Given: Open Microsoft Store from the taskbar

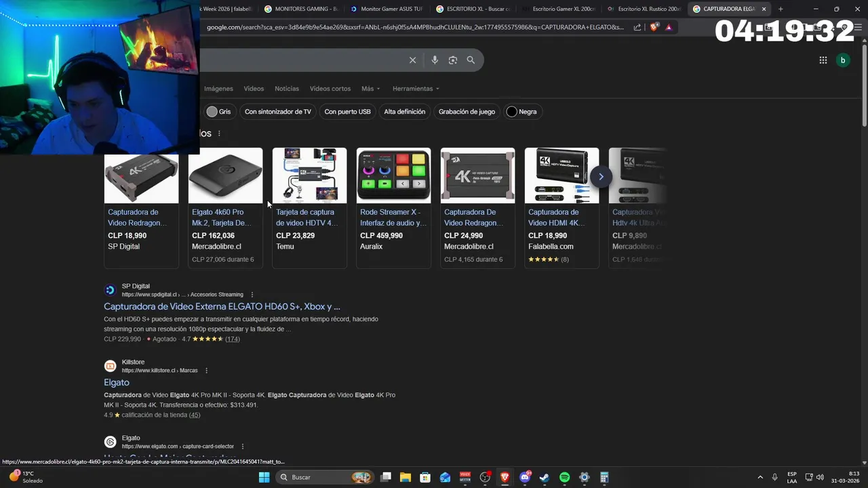Looking at the screenshot, I should [425, 477].
